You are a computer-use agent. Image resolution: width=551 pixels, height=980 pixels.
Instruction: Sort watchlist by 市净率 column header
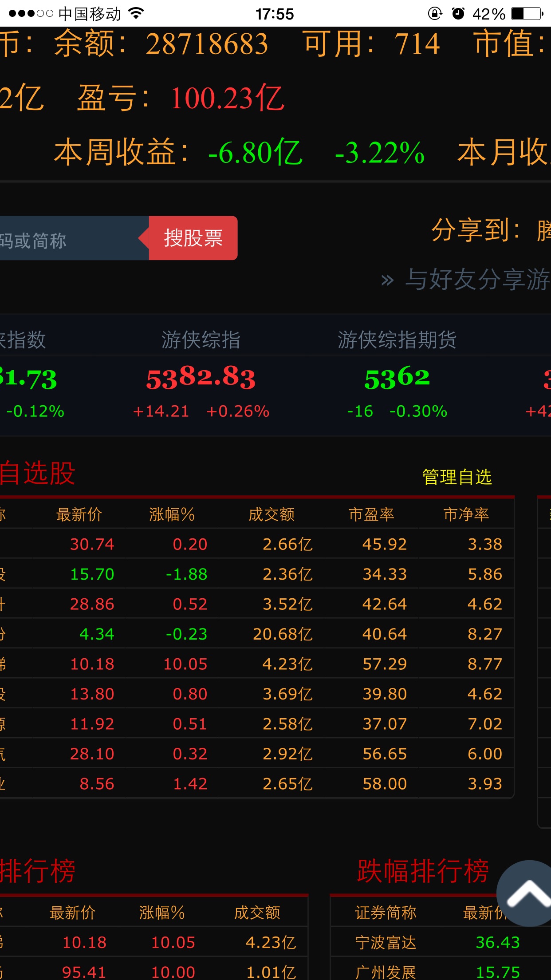466,514
